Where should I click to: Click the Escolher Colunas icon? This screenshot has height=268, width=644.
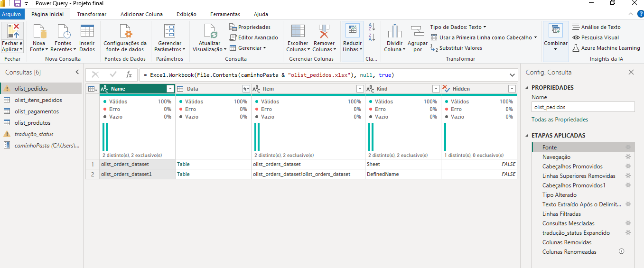point(298,31)
